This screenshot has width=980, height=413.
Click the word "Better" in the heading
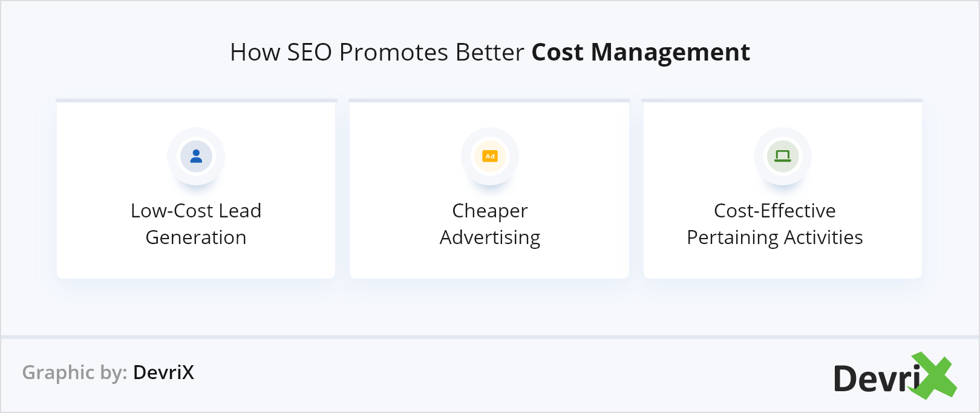pos(490,53)
